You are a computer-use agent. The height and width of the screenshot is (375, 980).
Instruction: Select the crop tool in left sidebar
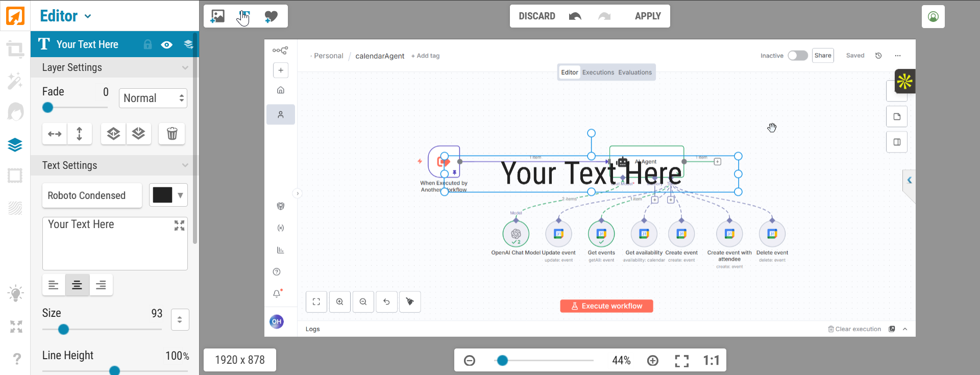(15, 50)
